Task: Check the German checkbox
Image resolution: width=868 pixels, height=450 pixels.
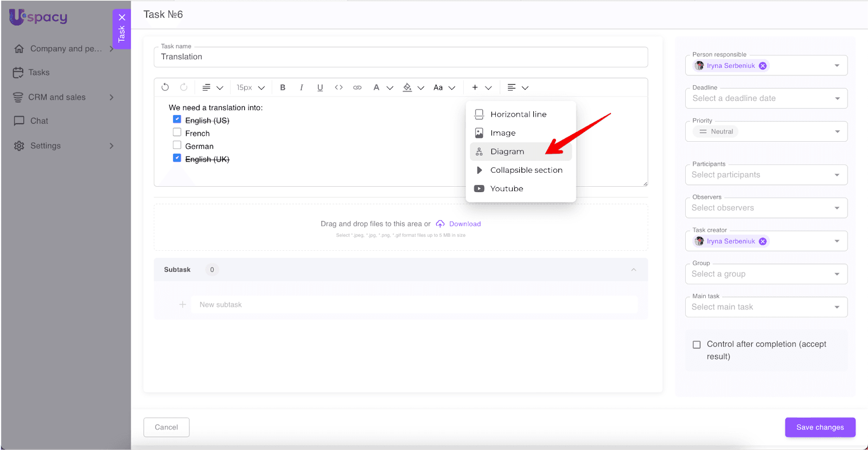Action: (x=177, y=145)
